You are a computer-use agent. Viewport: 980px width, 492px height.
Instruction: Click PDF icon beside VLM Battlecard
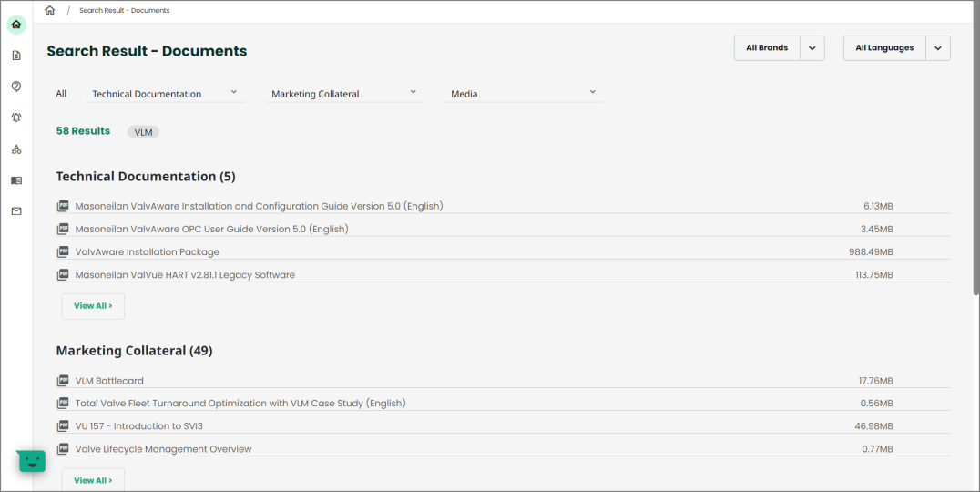coord(63,381)
